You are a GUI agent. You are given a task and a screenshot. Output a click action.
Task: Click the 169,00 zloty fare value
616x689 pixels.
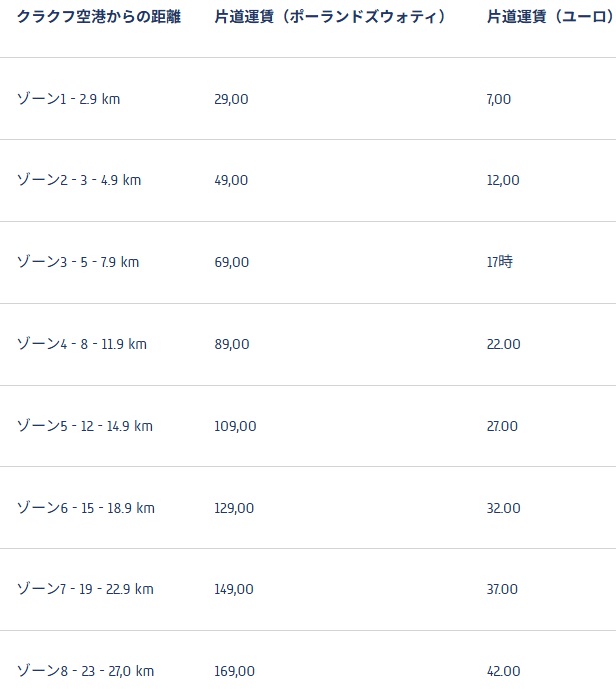(234, 671)
